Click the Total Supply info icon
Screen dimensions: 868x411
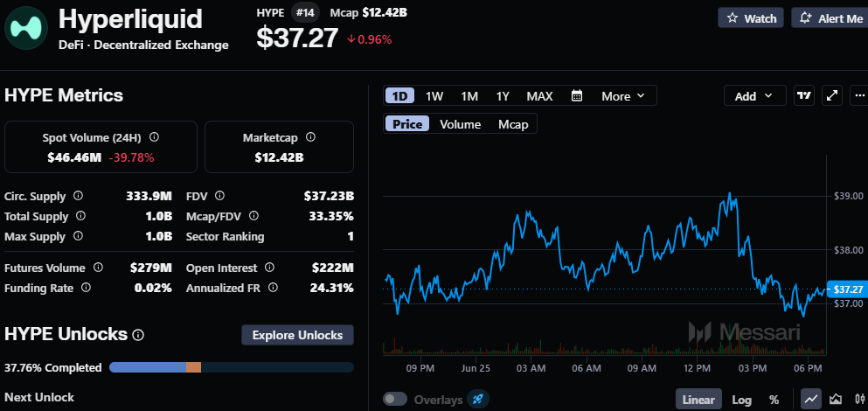pyautogui.click(x=80, y=216)
